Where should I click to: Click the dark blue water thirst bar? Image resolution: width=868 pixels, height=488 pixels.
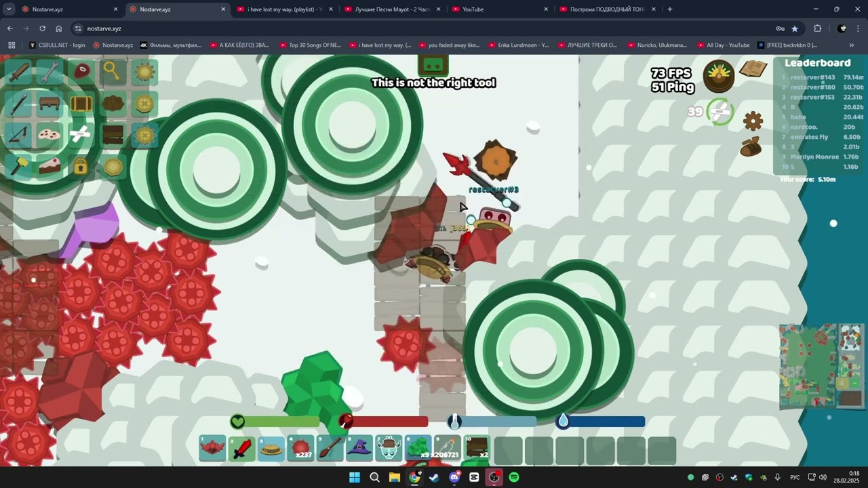(601, 422)
